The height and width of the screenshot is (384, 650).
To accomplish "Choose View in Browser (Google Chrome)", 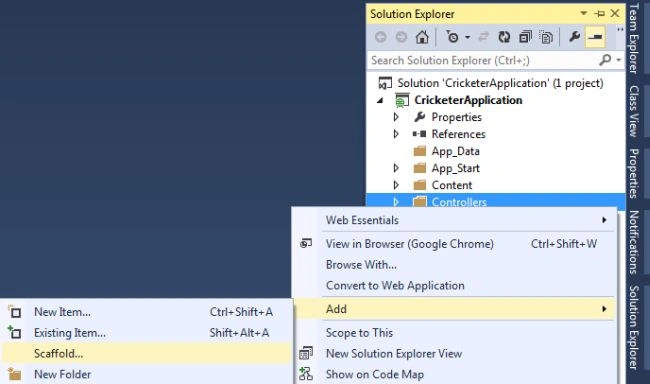I will (x=455, y=244).
